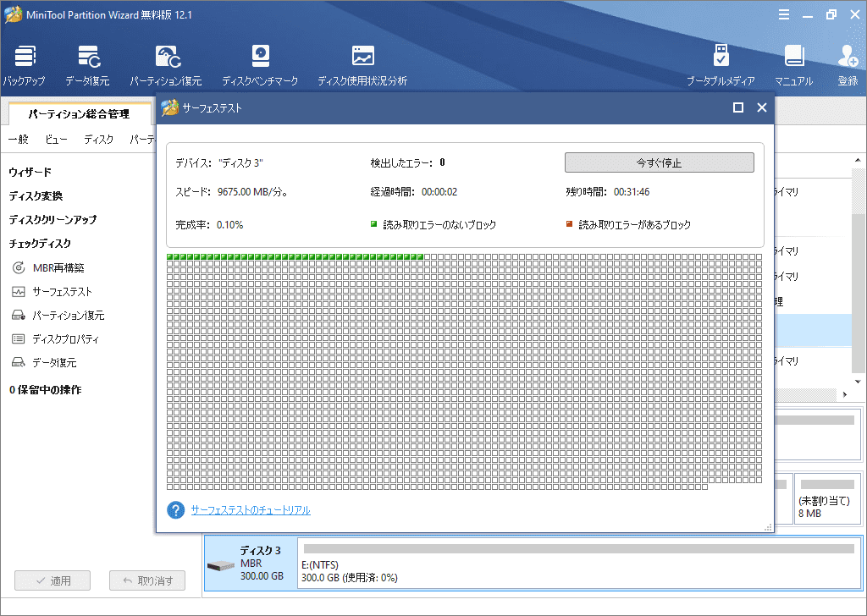Image resolution: width=867 pixels, height=616 pixels.
Task: Open the hamburger menu in the title bar
Action: point(784,14)
